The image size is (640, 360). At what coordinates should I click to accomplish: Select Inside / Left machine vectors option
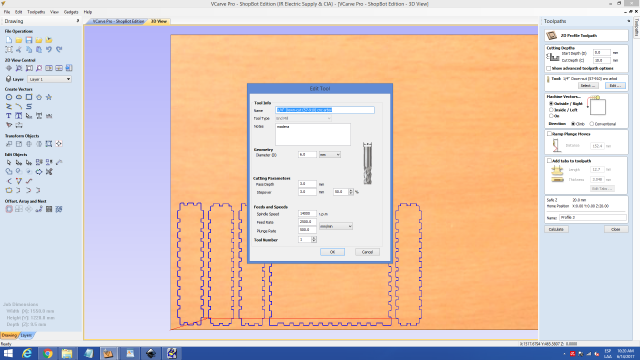(551, 110)
